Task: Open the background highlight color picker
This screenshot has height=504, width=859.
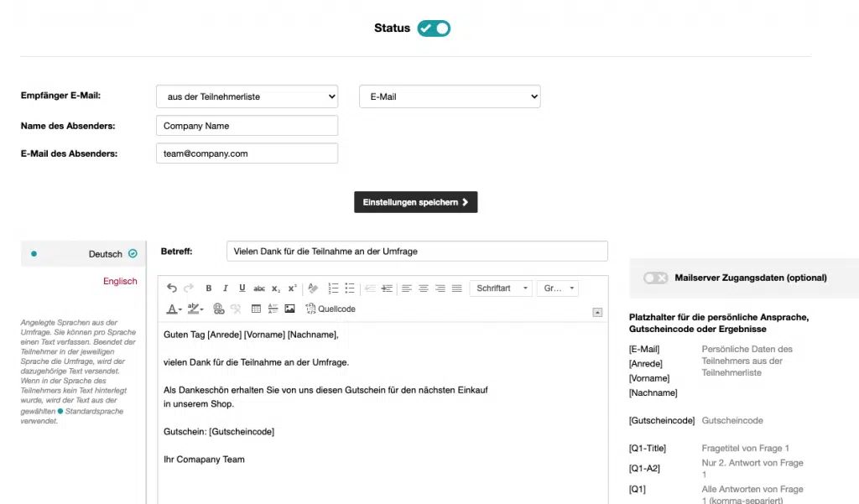Action: point(195,309)
